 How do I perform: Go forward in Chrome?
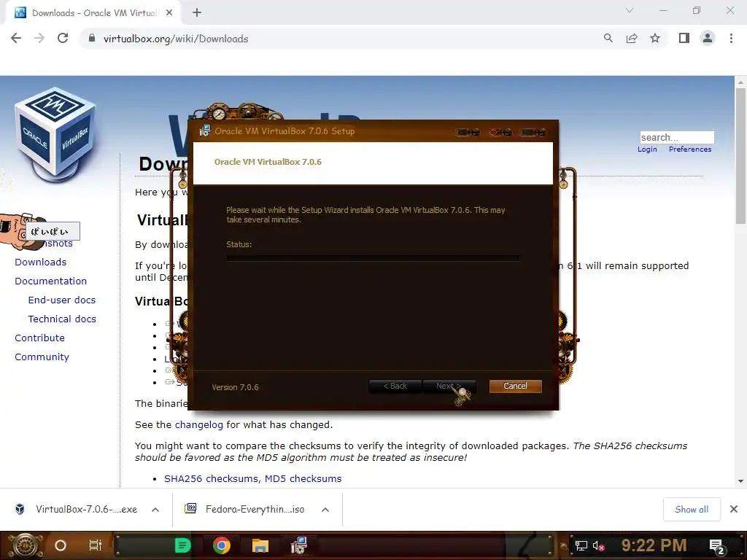(39, 39)
